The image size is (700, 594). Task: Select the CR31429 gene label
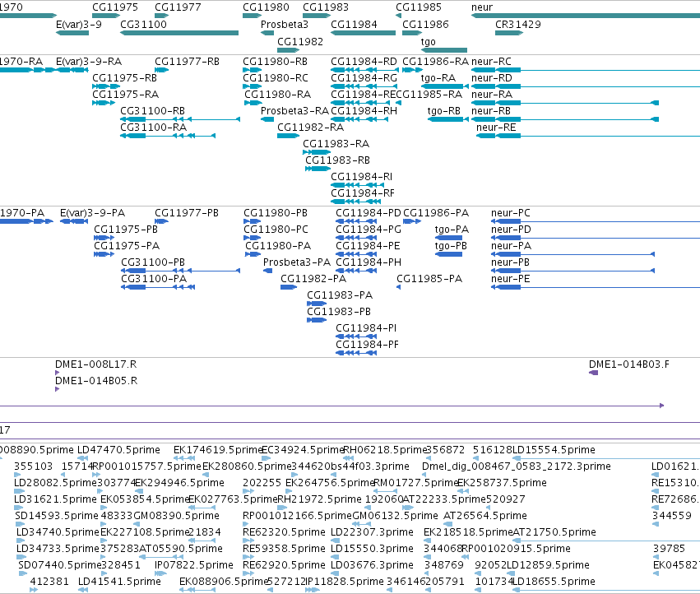point(518,25)
